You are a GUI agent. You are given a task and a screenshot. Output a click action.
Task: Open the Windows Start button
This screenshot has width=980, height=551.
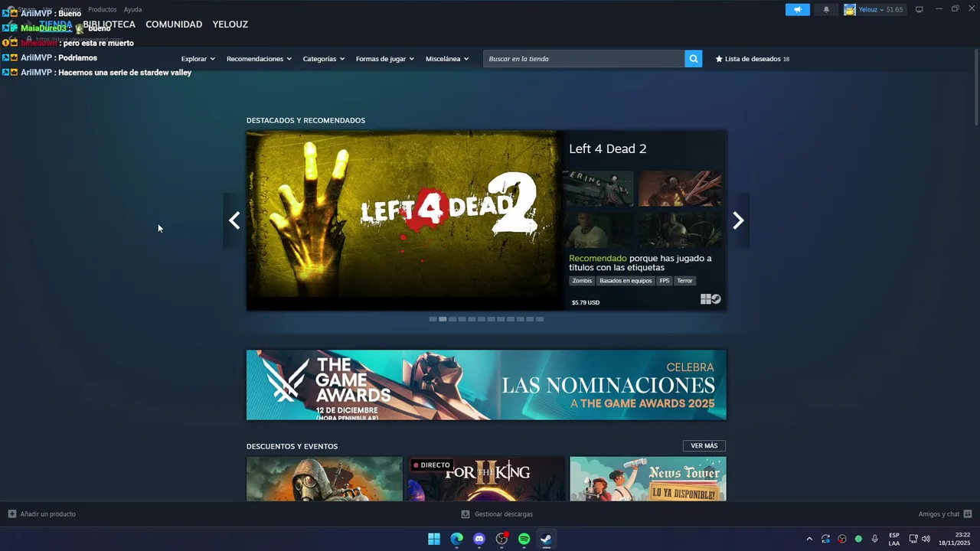point(434,539)
